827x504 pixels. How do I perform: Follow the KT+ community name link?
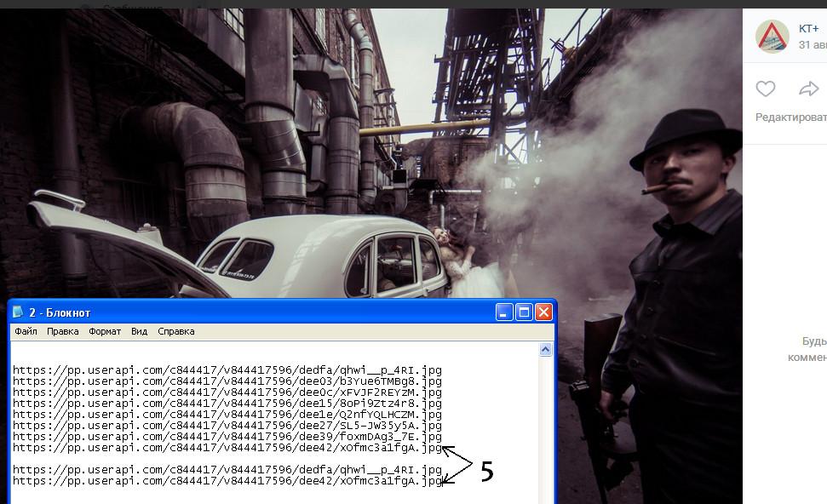808,28
